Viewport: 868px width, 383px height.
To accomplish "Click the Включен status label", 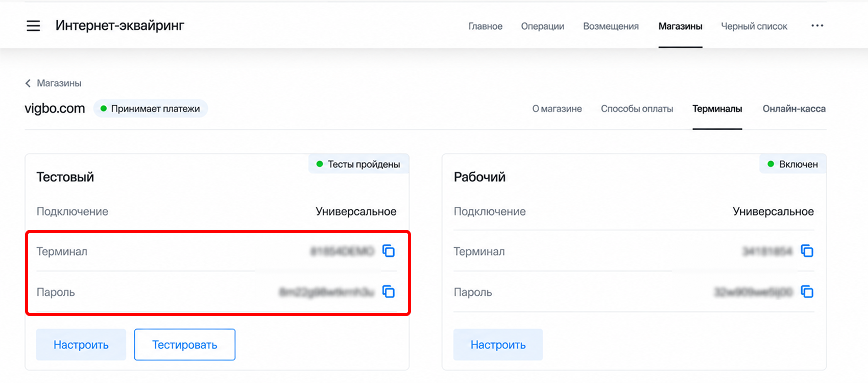I will click(793, 164).
